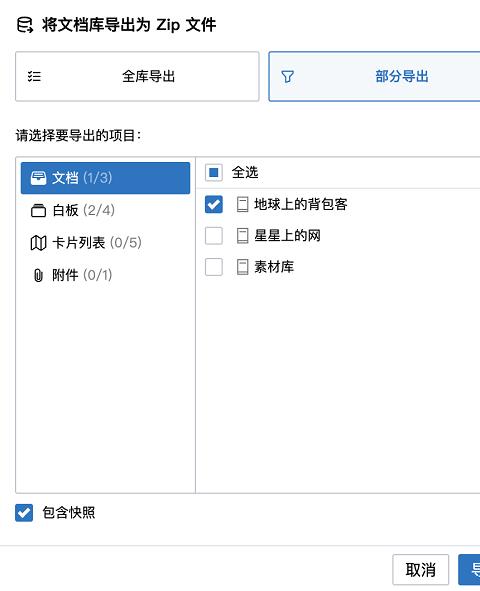Click the document icon beside 星星上的网
480x591 pixels.
pos(242,236)
